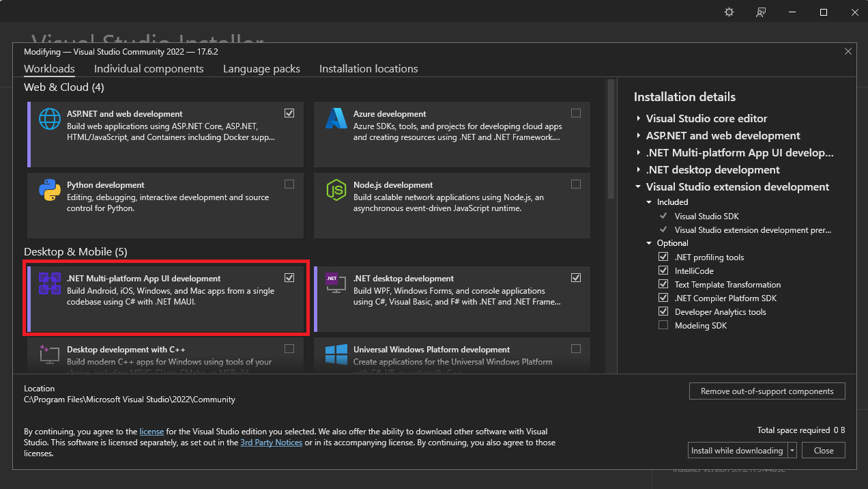Check Desktop development with C++ workload
The width and height of the screenshot is (868, 489).
tap(289, 349)
